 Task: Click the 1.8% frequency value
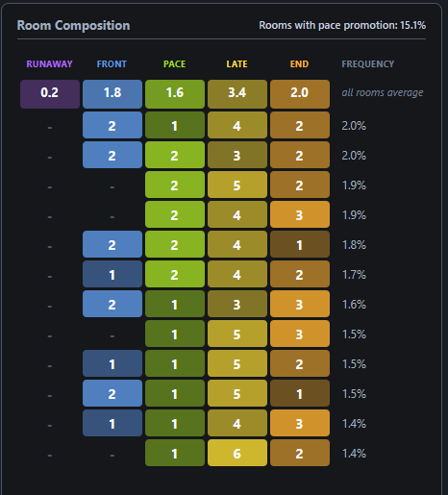354,245
